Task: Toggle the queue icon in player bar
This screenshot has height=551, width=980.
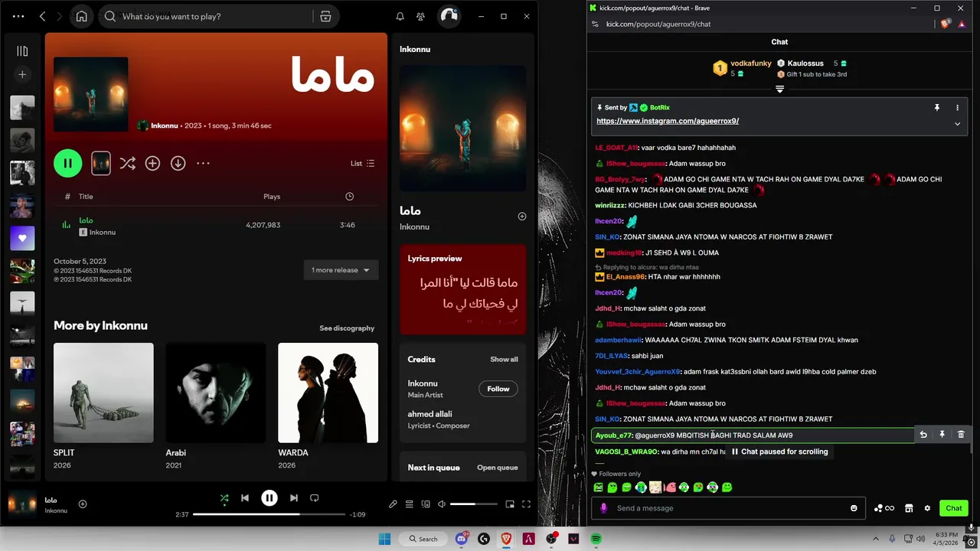Action: click(410, 504)
